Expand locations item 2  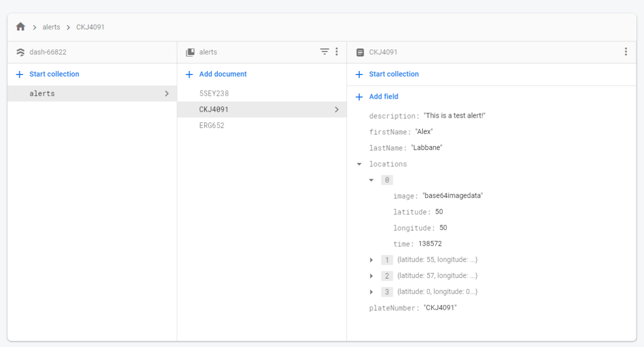pos(371,276)
